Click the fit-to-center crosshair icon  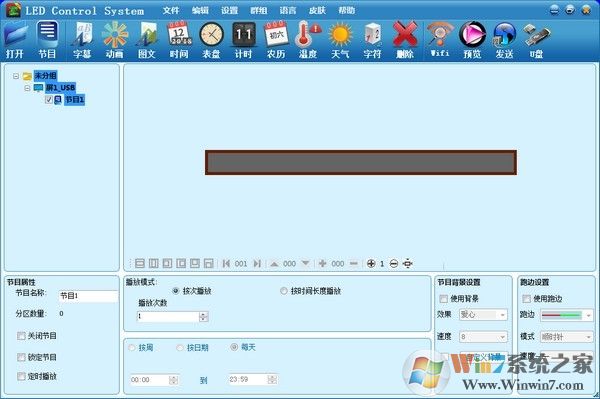click(408, 264)
